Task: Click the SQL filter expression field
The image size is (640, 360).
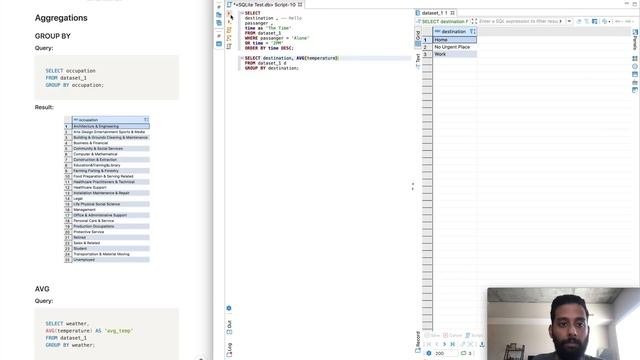Action: tap(520, 21)
